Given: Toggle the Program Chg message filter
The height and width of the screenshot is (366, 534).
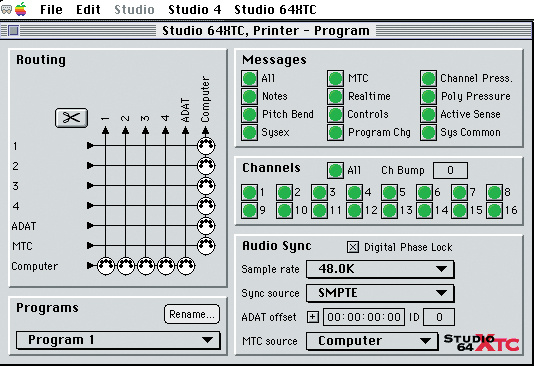Looking at the screenshot, I should (335, 132).
